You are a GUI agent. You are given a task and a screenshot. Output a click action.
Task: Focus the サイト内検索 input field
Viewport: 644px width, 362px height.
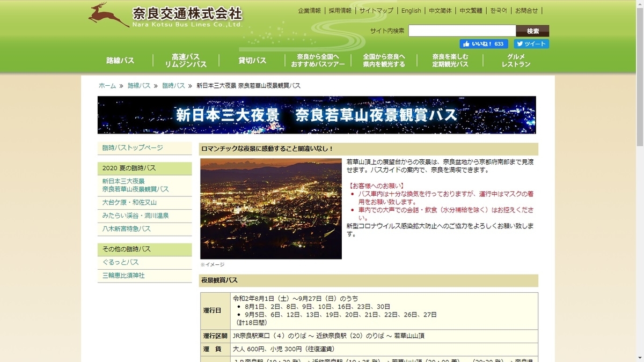point(462,31)
